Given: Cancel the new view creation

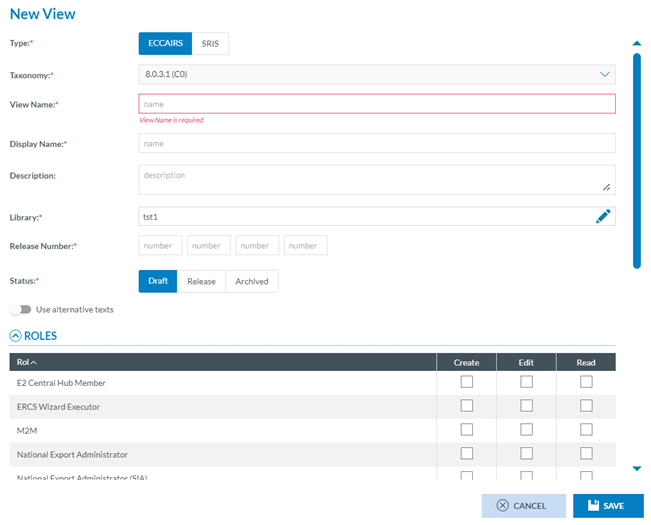Looking at the screenshot, I should (x=523, y=506).
